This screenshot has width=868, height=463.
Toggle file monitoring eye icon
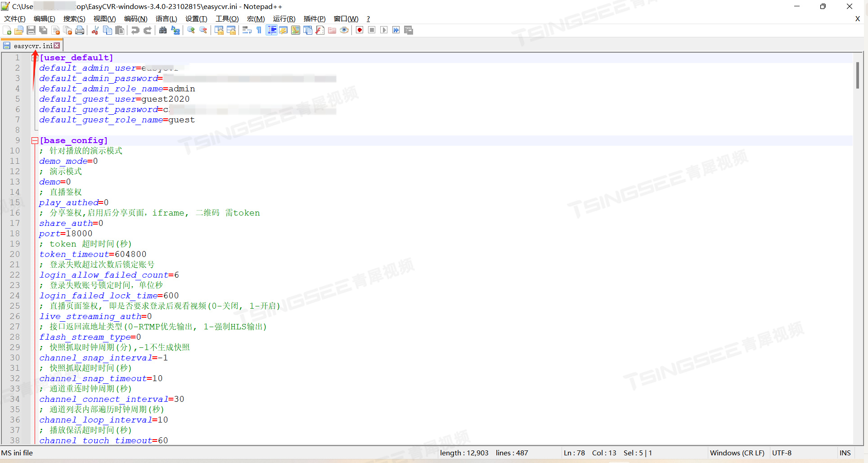click(x=344, y=30)
